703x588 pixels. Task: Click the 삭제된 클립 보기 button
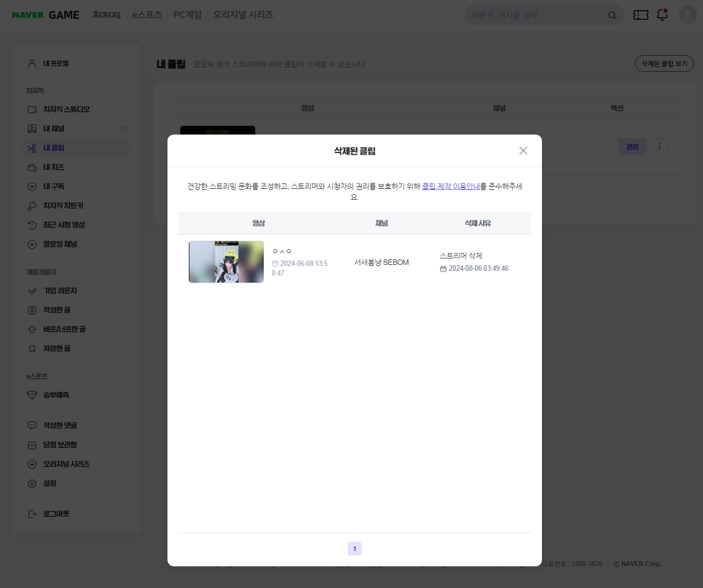click(x=664, y=64)
